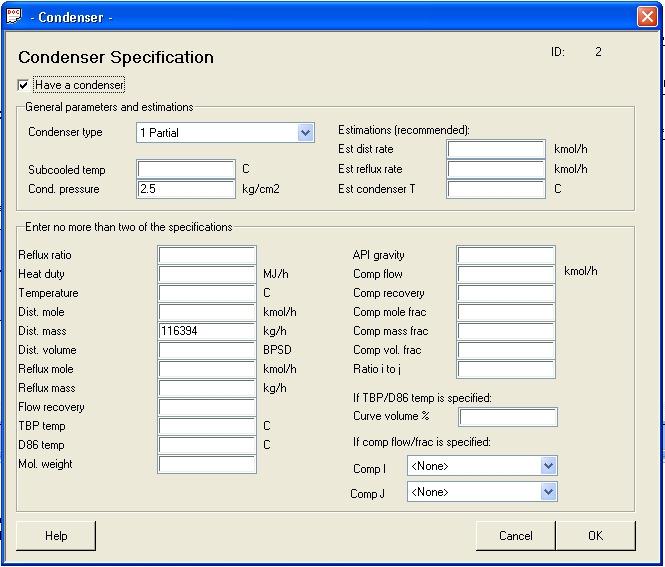Click the Flow recovery input field
The image size is (665, 567).
click(x=207, y=407)
